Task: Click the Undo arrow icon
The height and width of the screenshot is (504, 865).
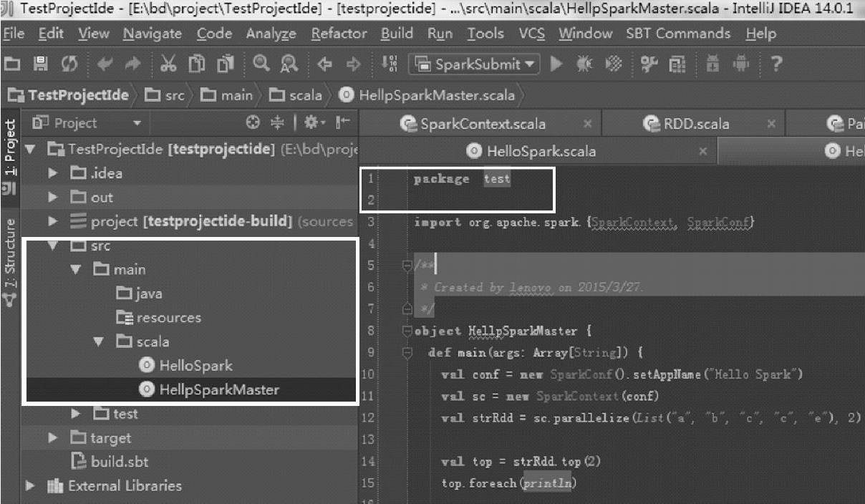Action: pos(105,64)
